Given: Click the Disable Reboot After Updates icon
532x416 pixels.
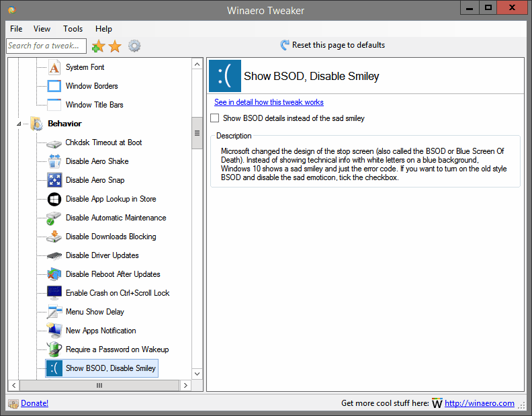Looking at the screenshot, I should click(x=54, y=274).
